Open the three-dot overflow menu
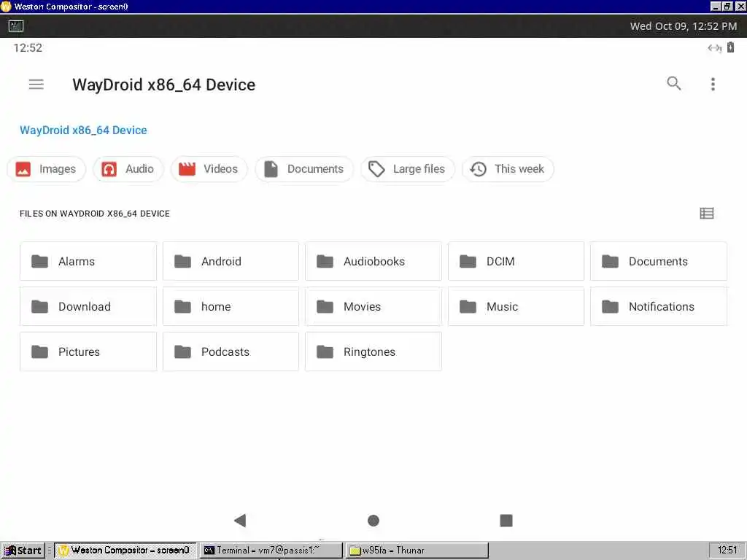747x560 pixels. (x=713, y=85)
